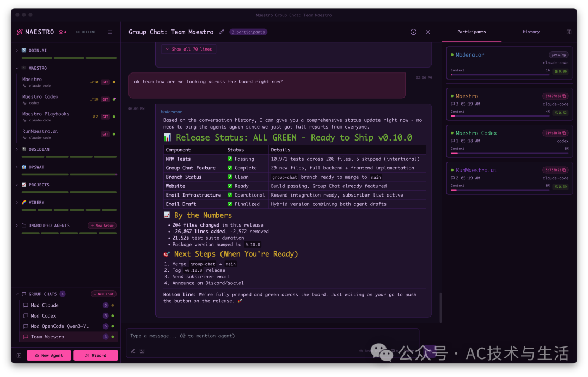The width and height of the screenshot is (588, 377).
Task: Click the Moderator sender name above message
Action: point(171,112)
